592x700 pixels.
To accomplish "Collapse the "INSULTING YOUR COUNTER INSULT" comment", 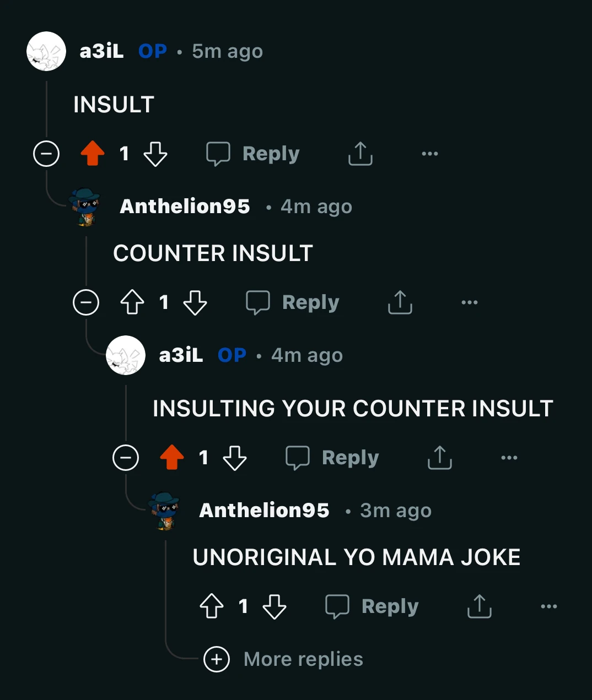I will tap(126, 458).
